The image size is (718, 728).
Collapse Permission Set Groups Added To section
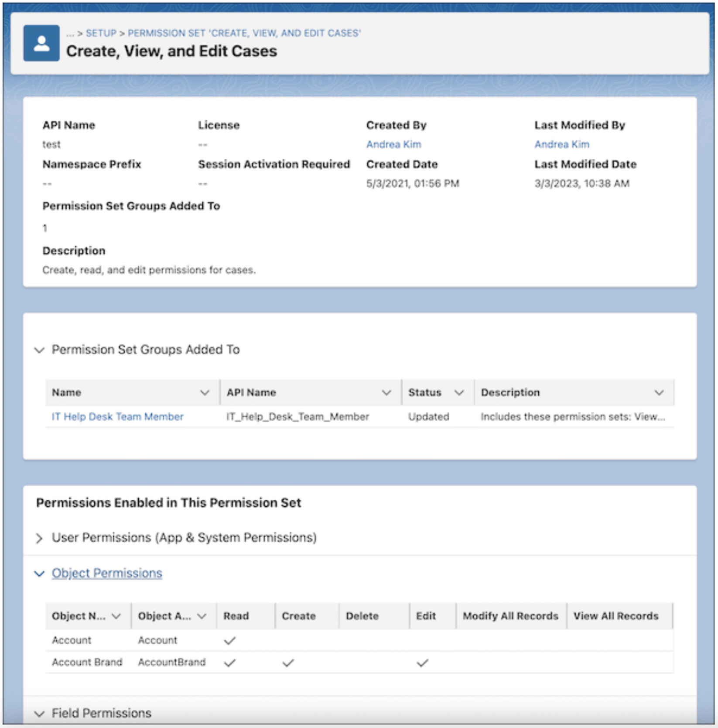click(39, 350)
